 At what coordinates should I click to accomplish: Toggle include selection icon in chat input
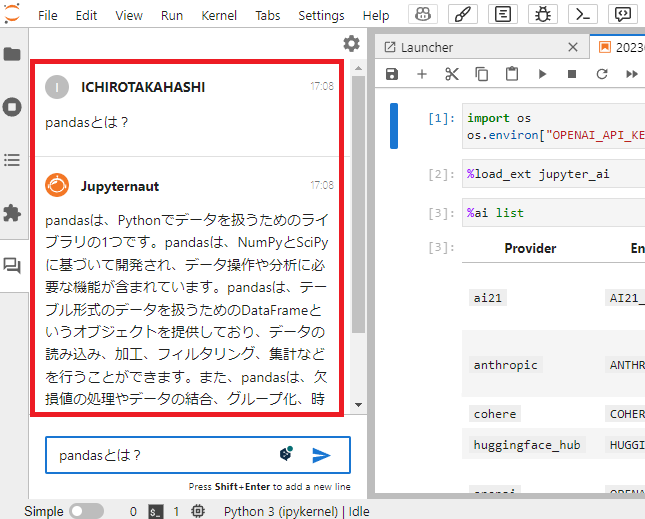coord(286,454)
